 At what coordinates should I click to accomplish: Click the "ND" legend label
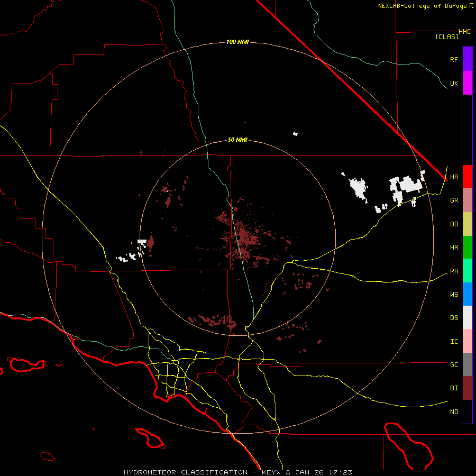pos(454,412)
